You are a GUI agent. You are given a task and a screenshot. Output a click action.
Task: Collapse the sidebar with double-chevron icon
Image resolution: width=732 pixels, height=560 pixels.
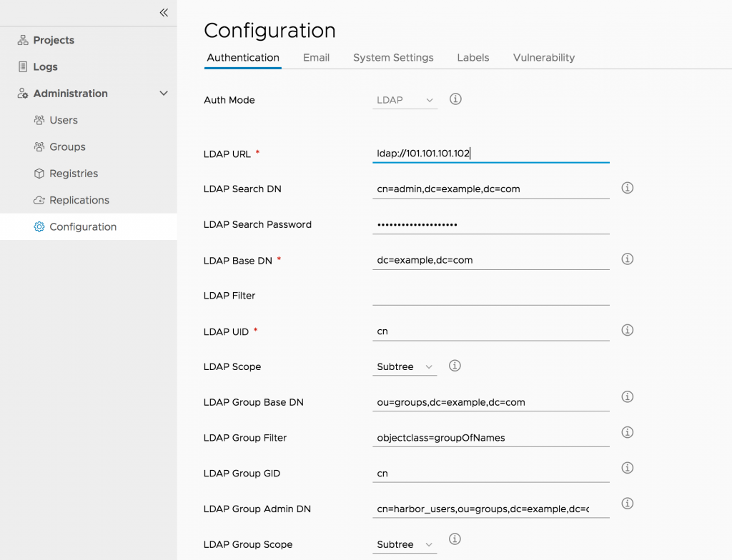164,13
